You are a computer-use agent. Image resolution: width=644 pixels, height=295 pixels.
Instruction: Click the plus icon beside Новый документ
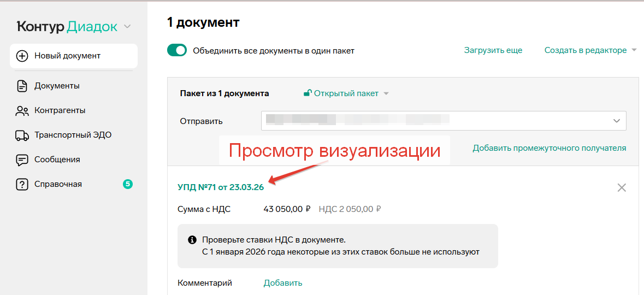click(x=22, y=56)
